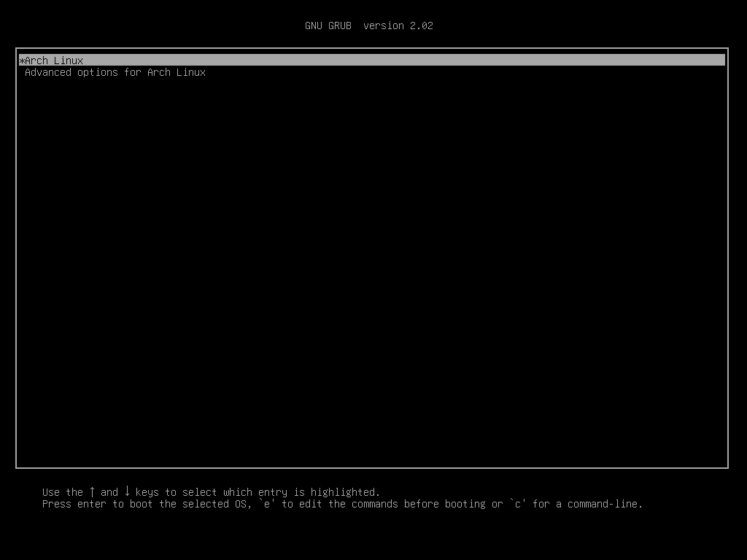Click the 'Press enter to boot' instruction line

(x=343, y=504)
